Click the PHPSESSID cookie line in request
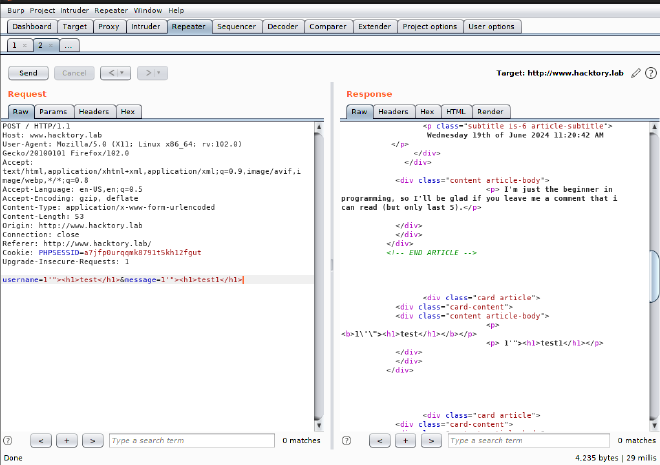The width and height of the screenshot is (660, 465). 102,253
